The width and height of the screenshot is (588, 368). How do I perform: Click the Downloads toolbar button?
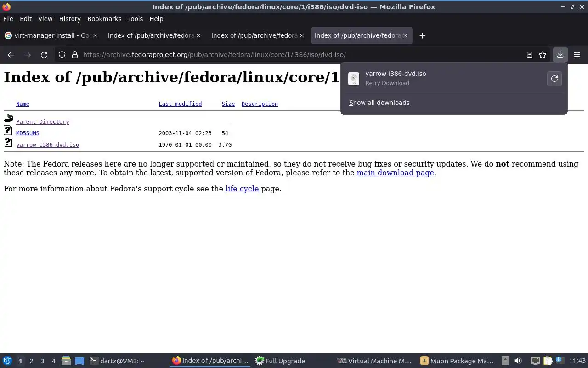coord(560,55)
